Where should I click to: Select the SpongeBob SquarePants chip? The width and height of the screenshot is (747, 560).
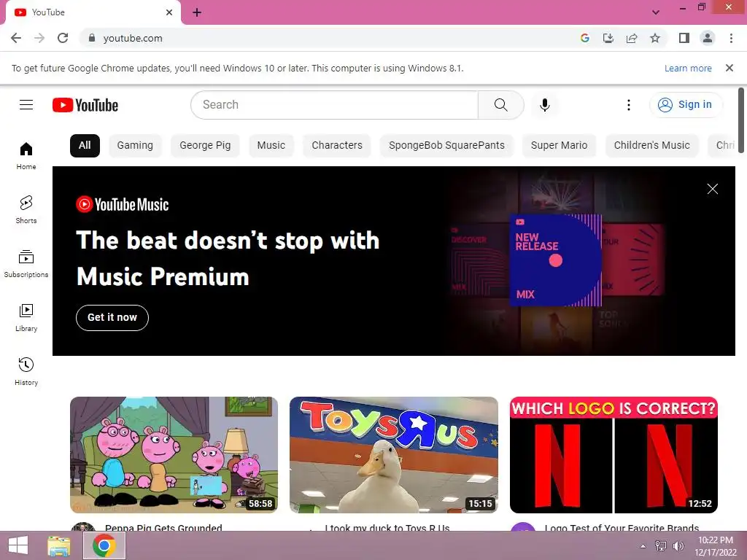(x=446, y=146)
